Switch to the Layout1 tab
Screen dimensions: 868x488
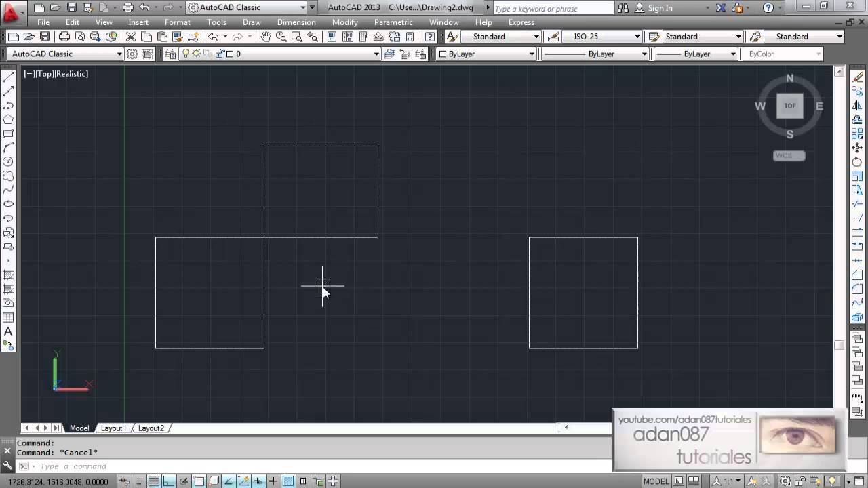click(113, 428)
